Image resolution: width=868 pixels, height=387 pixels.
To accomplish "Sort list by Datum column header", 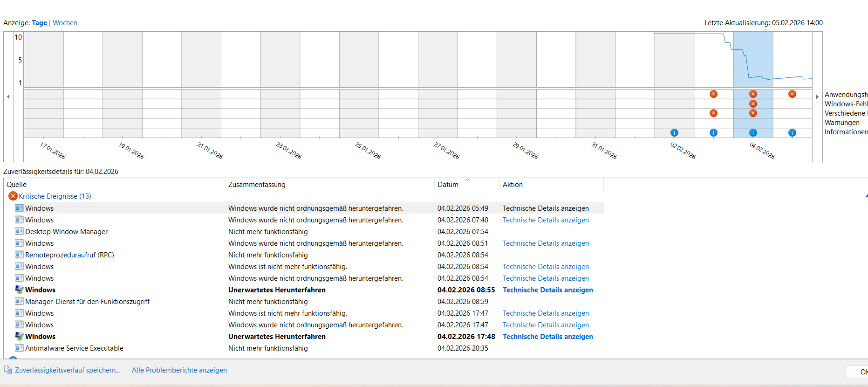I will pyautogui.click(x=467, y=185).
